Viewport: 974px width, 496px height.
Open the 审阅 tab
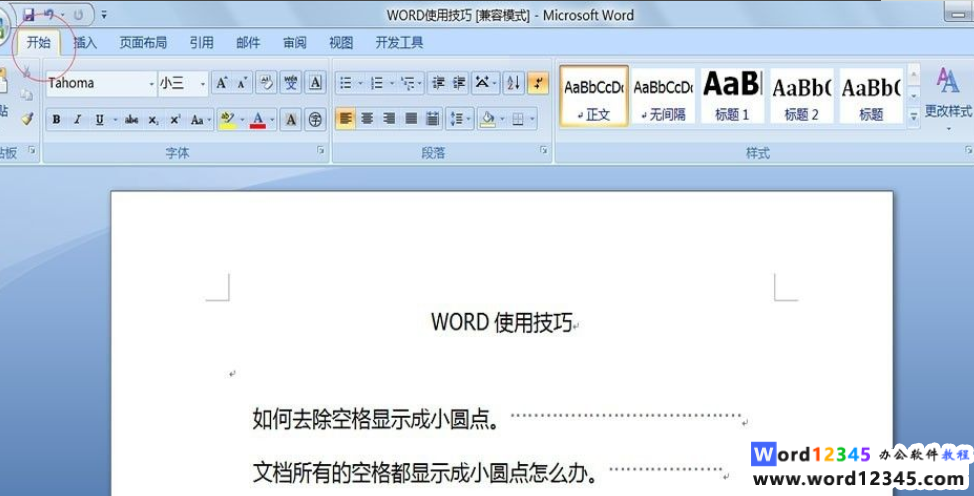(x=294, y=42)
